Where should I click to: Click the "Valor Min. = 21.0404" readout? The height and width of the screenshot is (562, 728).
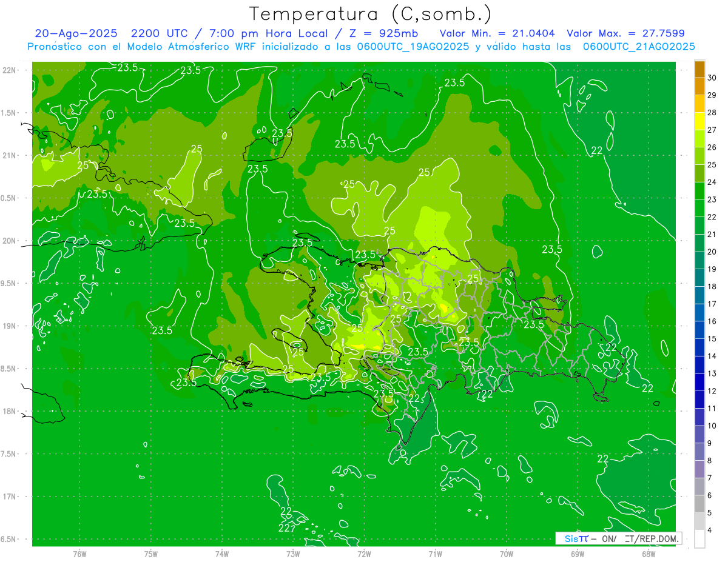pyautogui.click(x=497, y=33)
